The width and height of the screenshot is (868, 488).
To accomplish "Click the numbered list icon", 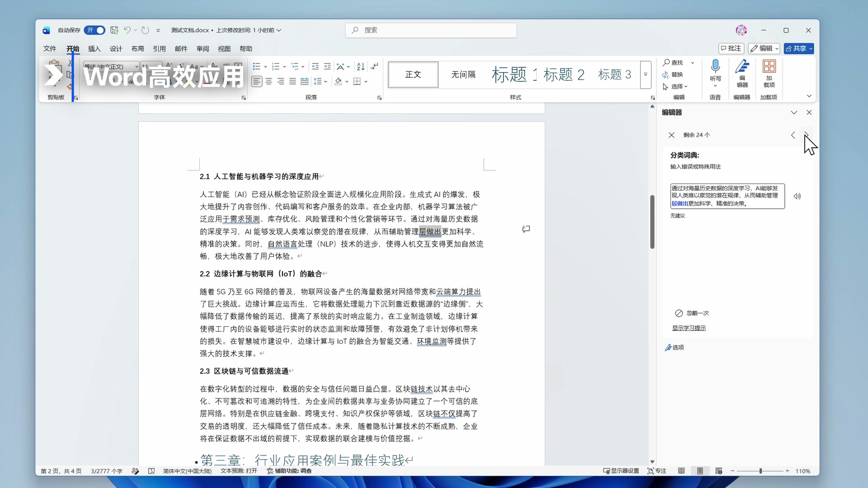I will point(276,67).
